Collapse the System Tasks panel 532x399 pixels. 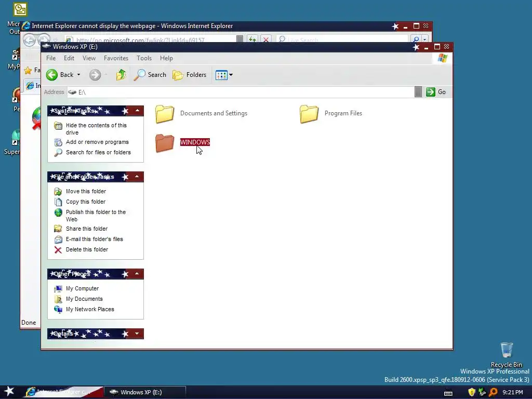pyautogui.click(x=137, y=111)
